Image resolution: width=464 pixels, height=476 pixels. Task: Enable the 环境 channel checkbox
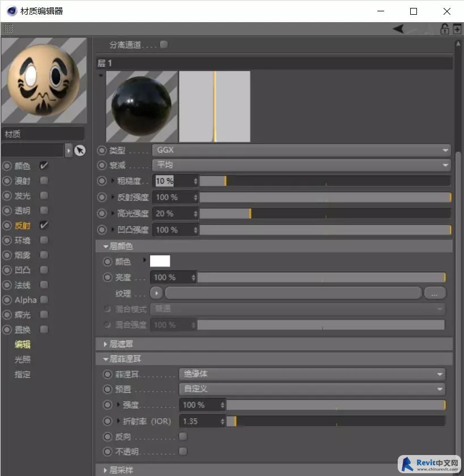point(44,240)
